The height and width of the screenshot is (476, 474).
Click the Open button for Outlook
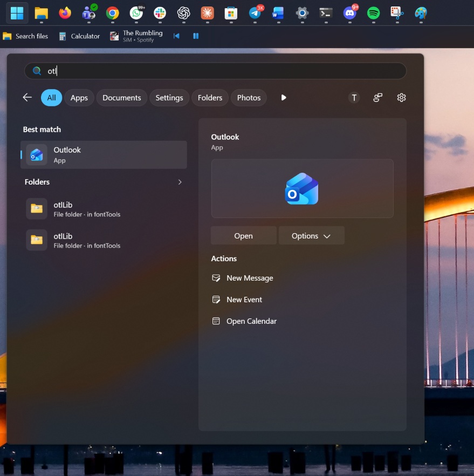click(x=244, y=235)
